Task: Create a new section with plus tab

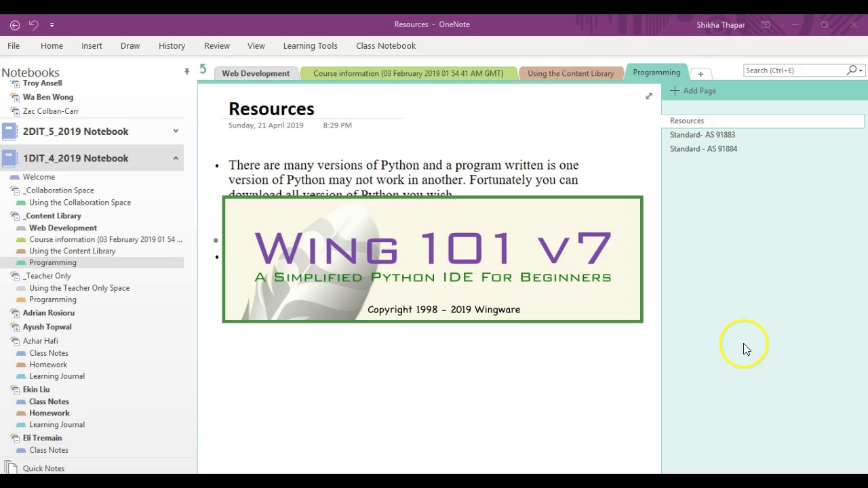Action: (701, 73)
